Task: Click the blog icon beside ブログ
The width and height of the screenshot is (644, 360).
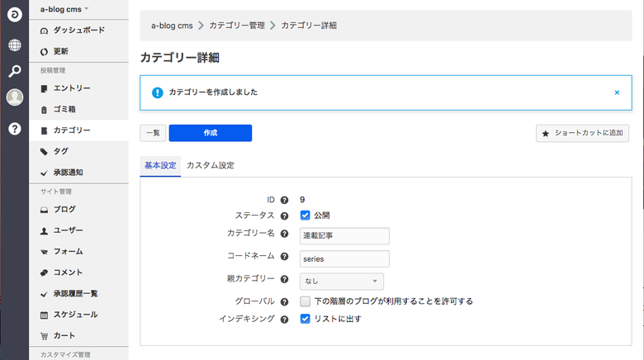Action: [x=44, y=210]
